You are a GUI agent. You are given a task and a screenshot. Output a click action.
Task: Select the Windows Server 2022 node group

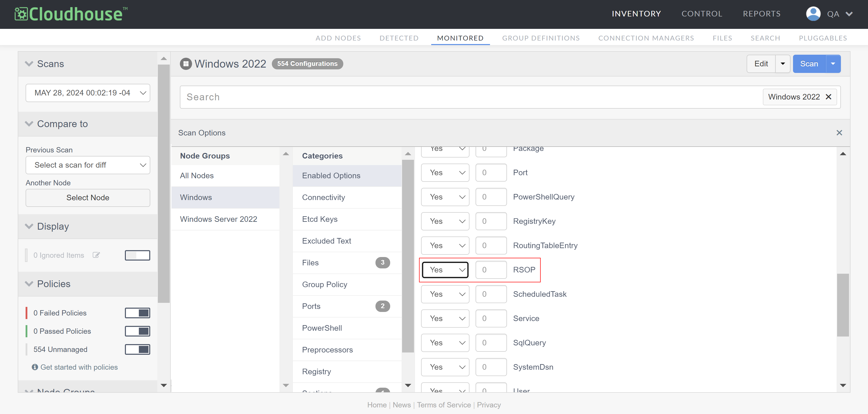coord(225,219)
